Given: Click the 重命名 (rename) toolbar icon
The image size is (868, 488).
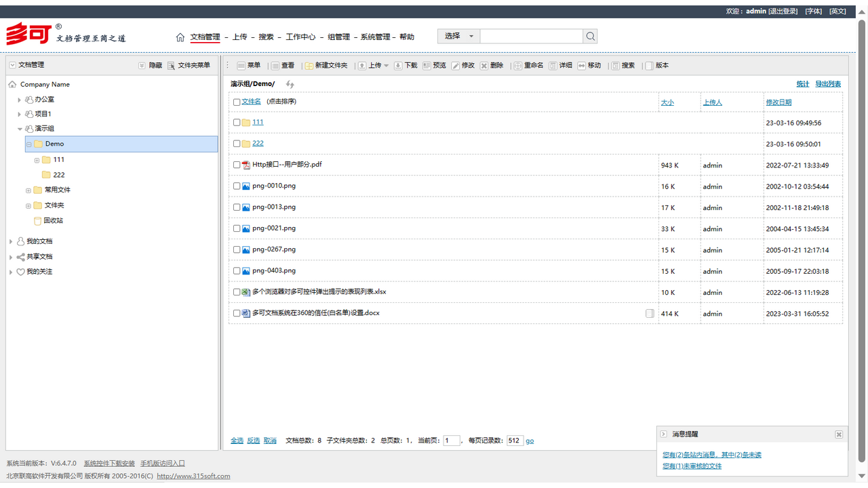Looking at the screenshot, I should coord(518,66).
